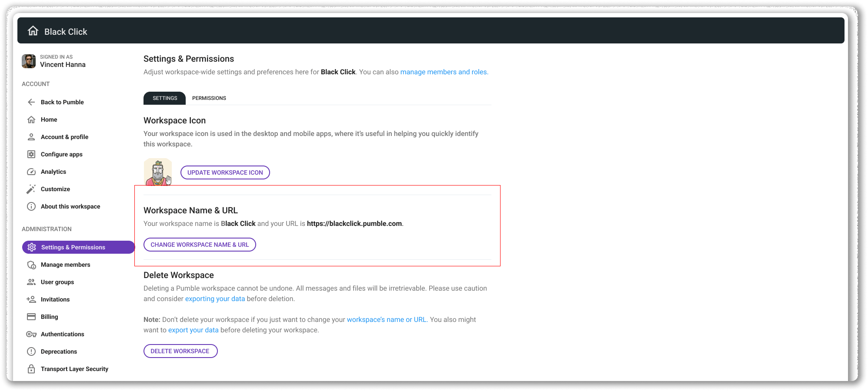
Task: Click the exporting your data link
Action: [x=215, y=298]
